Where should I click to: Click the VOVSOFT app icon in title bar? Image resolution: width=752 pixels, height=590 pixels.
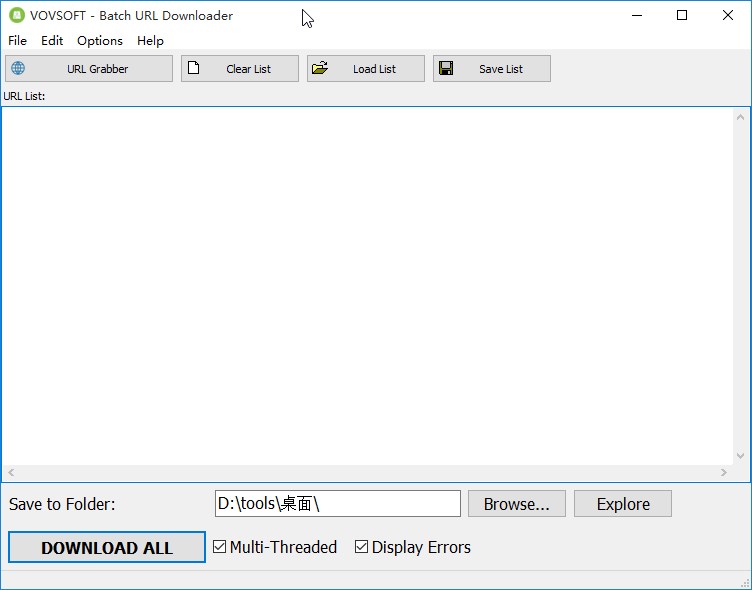pyautogui.click(x=17, y=15)
